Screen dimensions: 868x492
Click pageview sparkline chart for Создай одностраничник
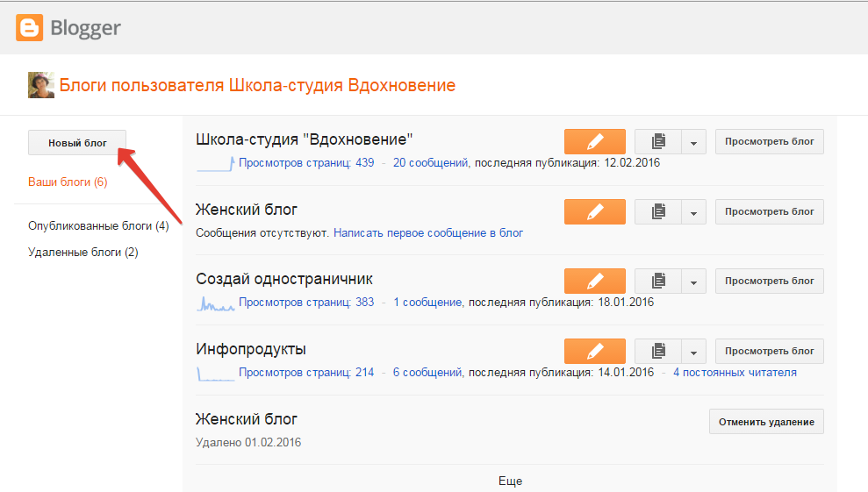coord(216,303)
